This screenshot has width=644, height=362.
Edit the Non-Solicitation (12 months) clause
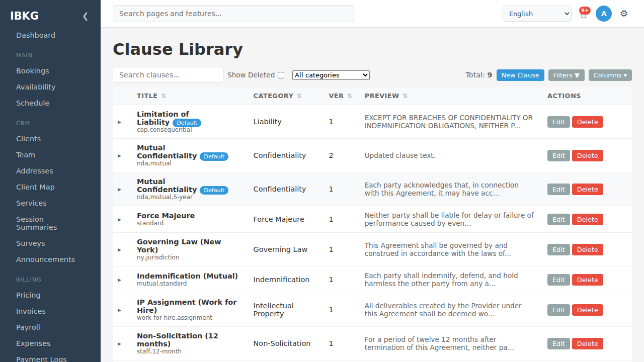pos(558,343)
